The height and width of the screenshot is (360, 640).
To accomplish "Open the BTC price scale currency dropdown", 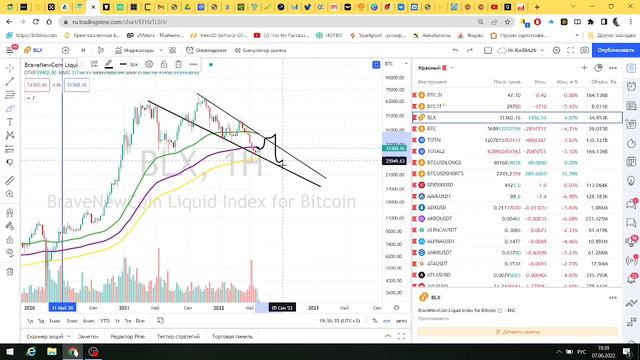I will click(x=396, y=64).
